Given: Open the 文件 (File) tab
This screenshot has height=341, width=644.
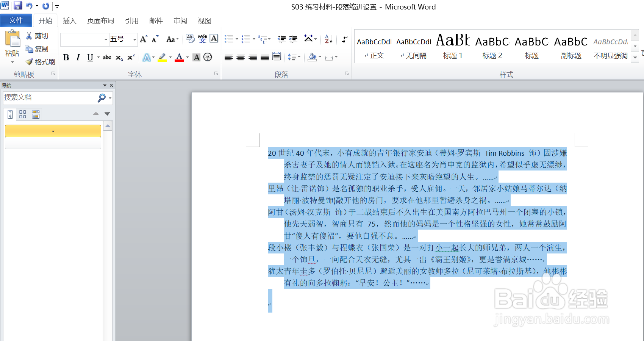Looking at the screenshot, I should pyautogui.click(x=16, y=20).
